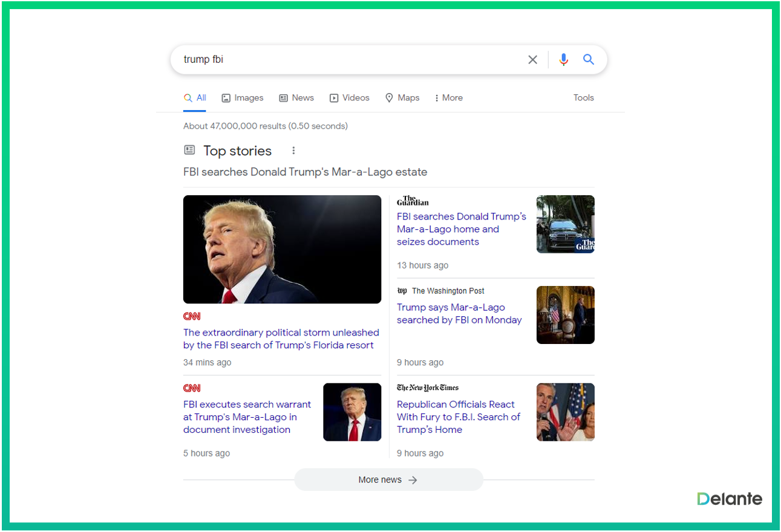This screenshot has height=532, width=781.
Task: Open the Tools options
Action: (583, 98)
